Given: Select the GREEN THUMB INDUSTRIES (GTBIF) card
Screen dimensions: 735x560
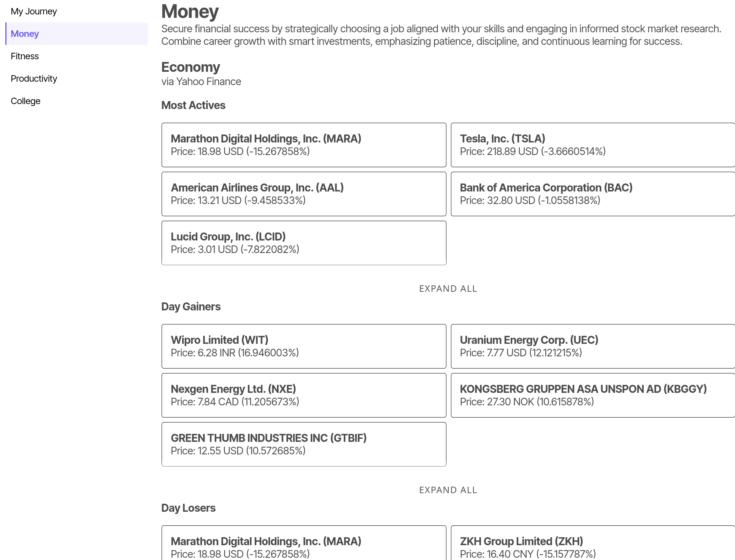Looking at the screenshot, I should pos(303,444).
